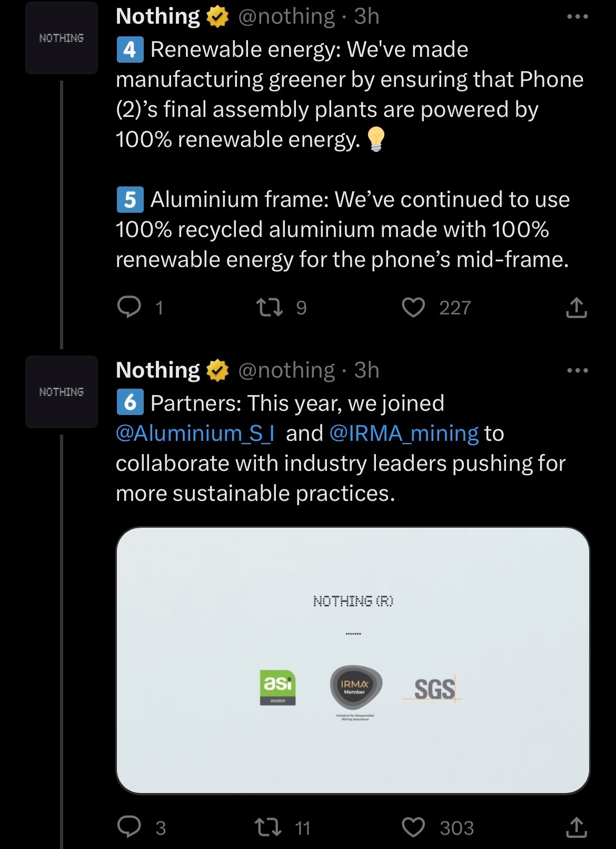Open the partner logos image
This screenshot has height=849, width=616.
pyautogui.click(x=352, y=660)
